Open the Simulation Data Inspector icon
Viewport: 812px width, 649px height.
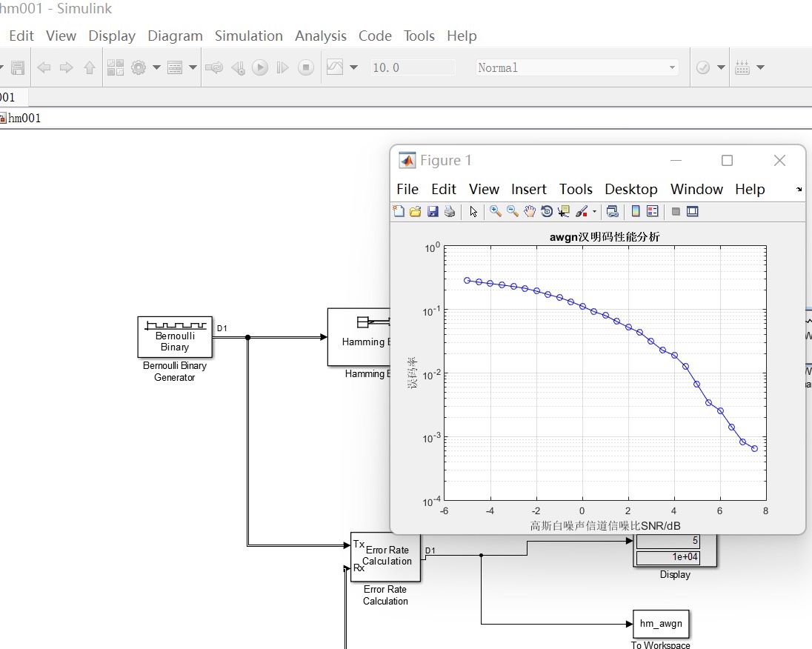335,67
